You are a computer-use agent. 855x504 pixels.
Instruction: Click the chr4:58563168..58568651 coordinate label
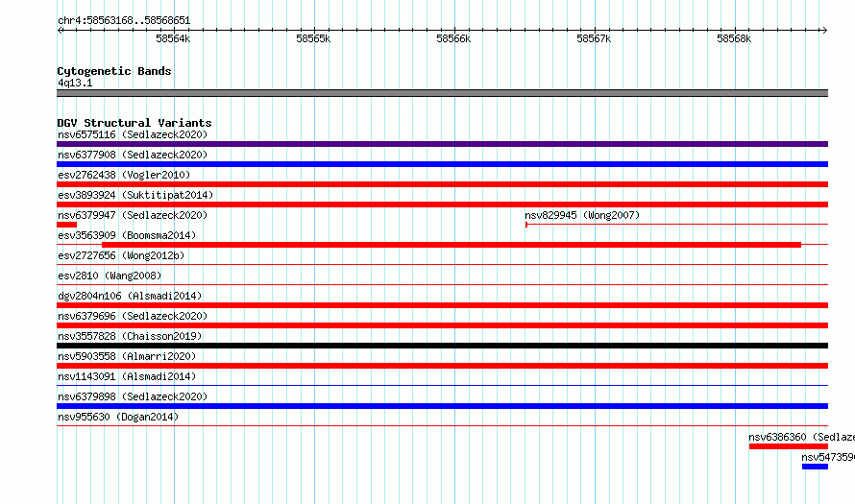pos(124,21)
